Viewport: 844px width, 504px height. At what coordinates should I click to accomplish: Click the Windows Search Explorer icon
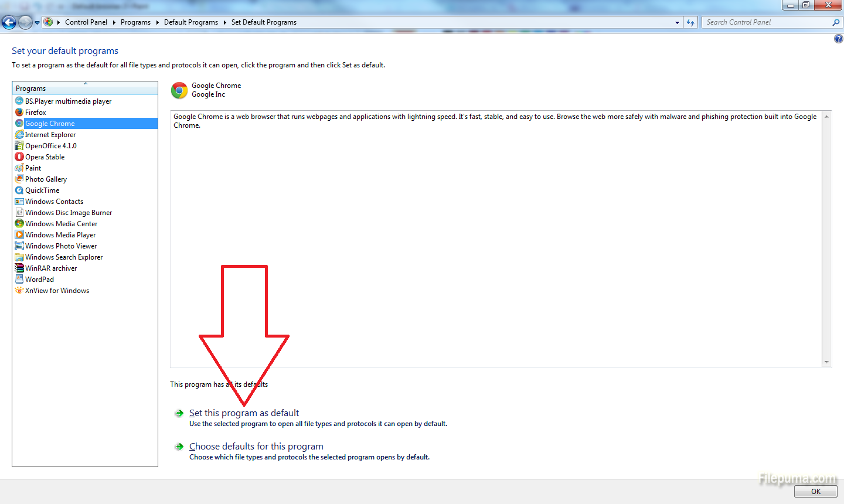(x=19, y=257)
